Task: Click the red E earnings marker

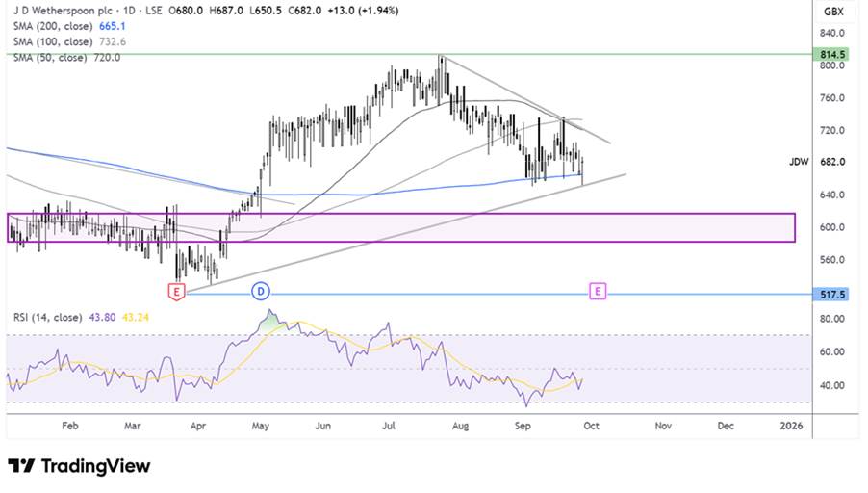Action: click(x=176, y=292)
